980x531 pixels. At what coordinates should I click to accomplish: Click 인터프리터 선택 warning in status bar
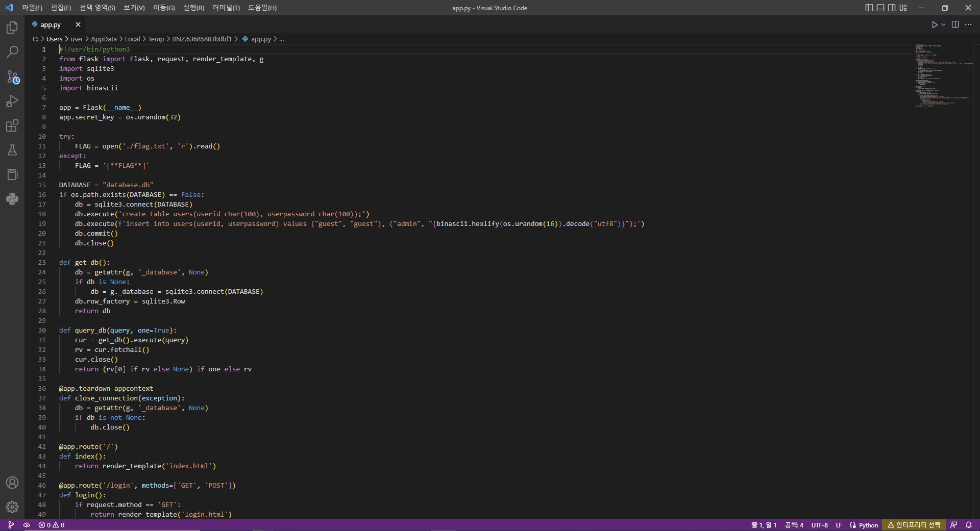coord(914,525)
